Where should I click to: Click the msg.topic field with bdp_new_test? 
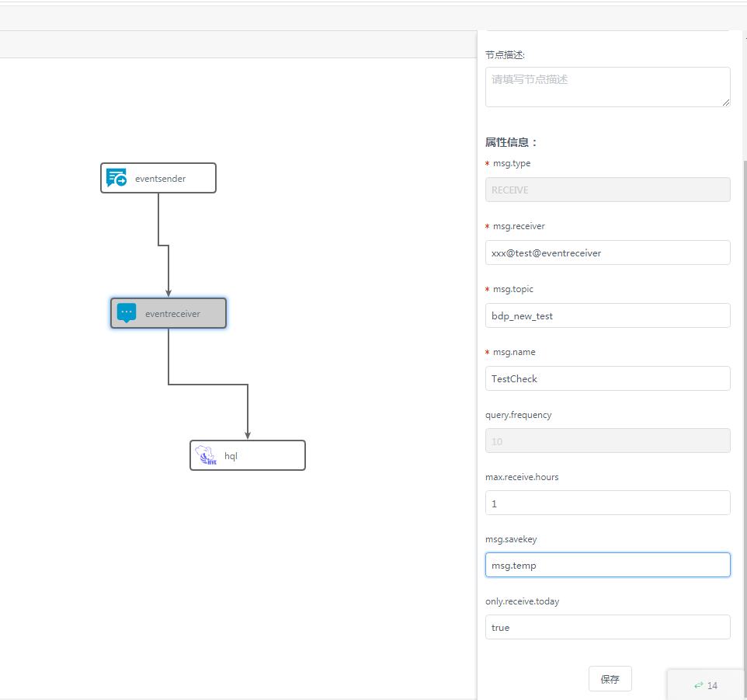click(607, 315)
